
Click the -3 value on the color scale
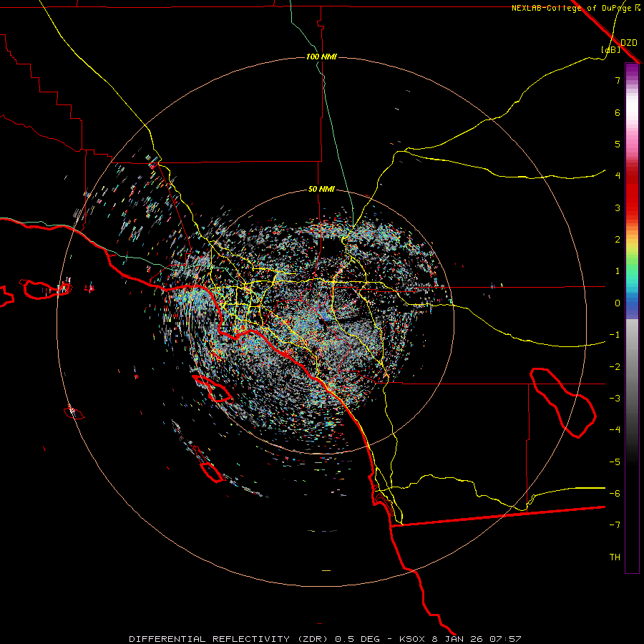pyautogui.click(x=615, y=399)
